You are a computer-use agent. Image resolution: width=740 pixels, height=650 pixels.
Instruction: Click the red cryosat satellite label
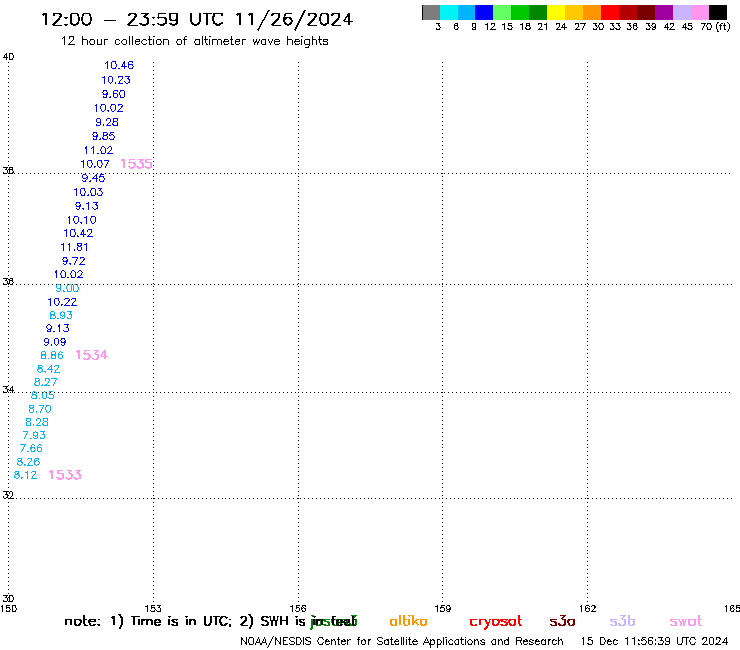pyautogui.click(x=496, y=622)
